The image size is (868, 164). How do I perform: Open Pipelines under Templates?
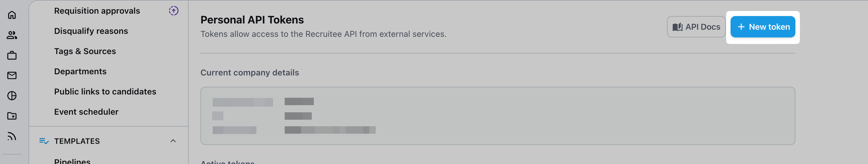(72, 161)
